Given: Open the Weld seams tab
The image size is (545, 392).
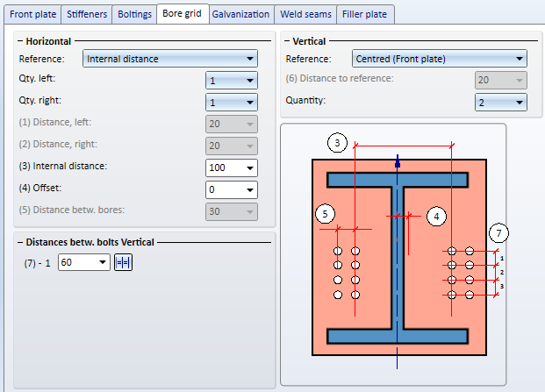Looking at the screenshot, I should [305, 14].
